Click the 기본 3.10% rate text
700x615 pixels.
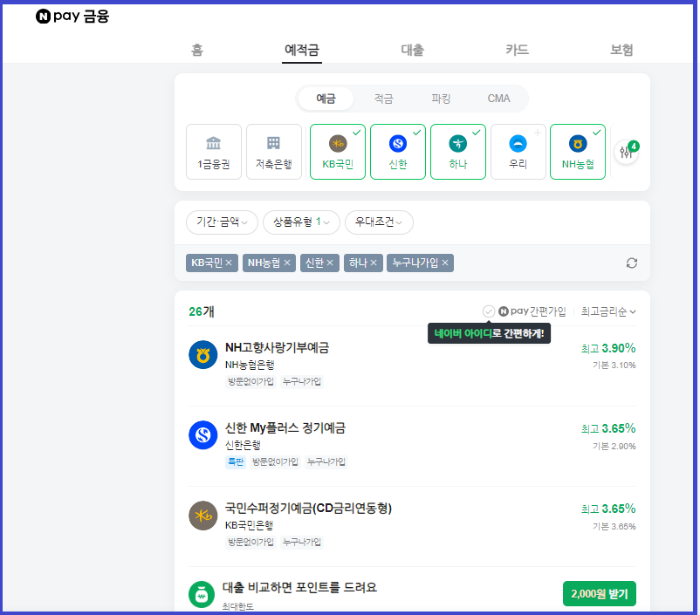pyautogui.click(x=614, y=365)
